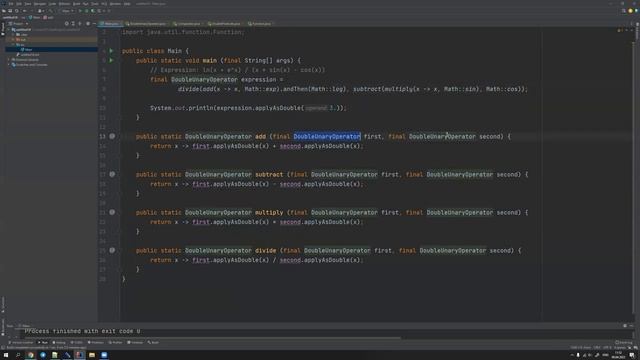Click the IntelliJ IDEA taskbar icon
Viewport: 640px width, 360px height.
click(x=80, y=355)
